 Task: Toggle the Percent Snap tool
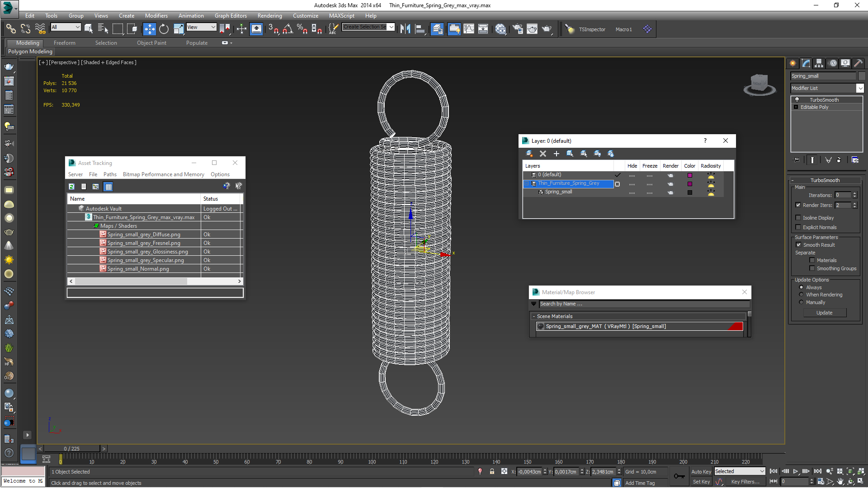click(x=302, y=29)
